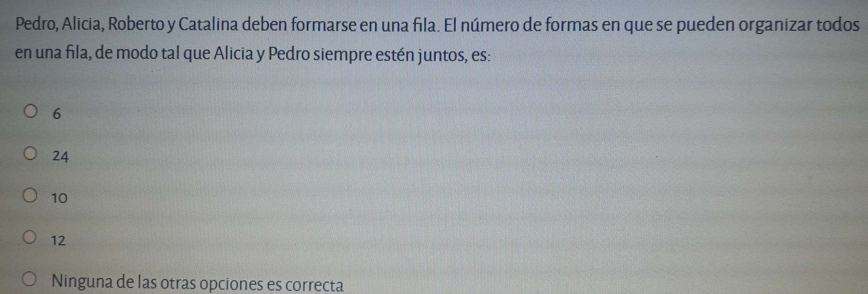Click the answer label text '6'
This screenshot has height=294, width=868.
pyautogui.click(x=57, y=114)
